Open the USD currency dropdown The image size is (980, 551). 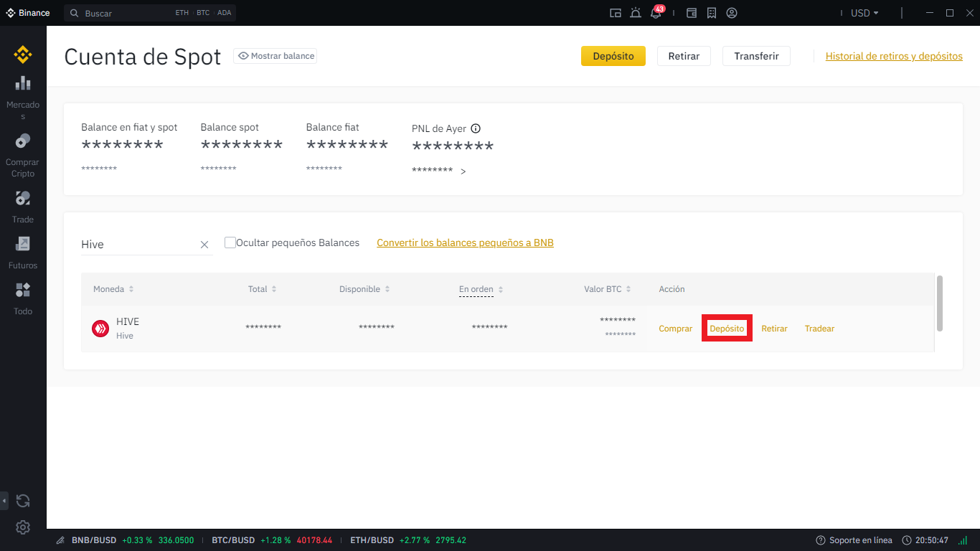point(864,13)
